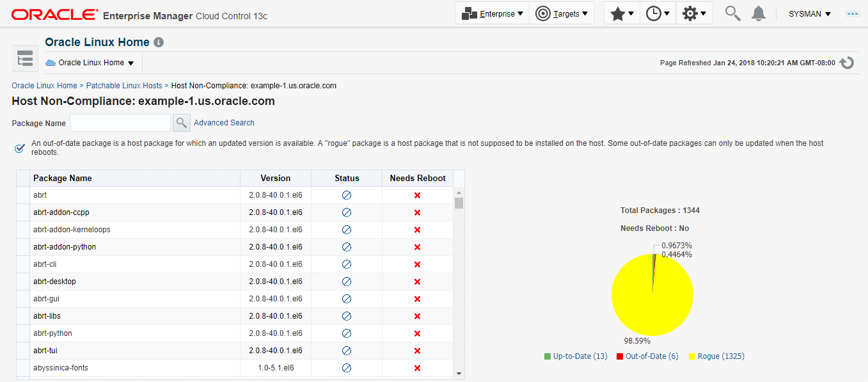Go to Oracle Linux Home breadcrumb

pyautogui.click(x=44, y=86)
